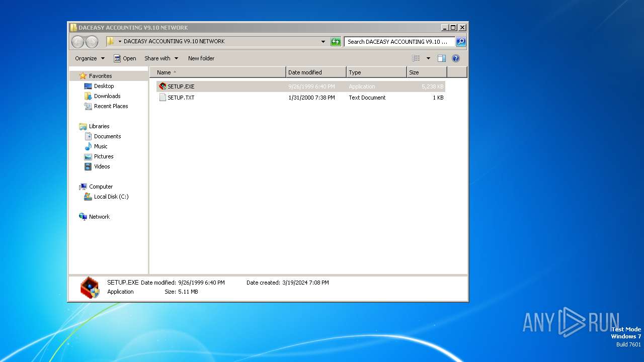644x362 pixels.
Task: Click the refresh button beside address bar
Action: 336,42
